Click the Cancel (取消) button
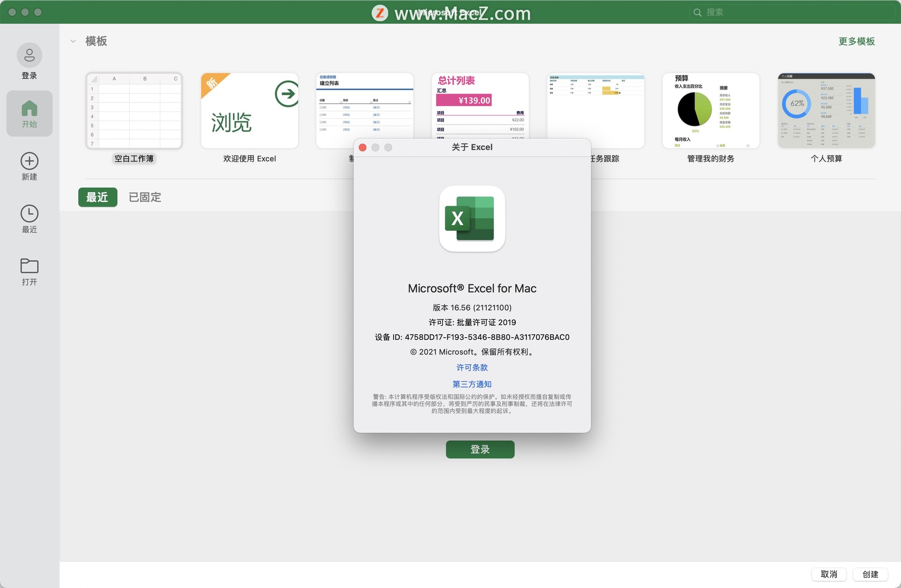 tap(828, 574)
